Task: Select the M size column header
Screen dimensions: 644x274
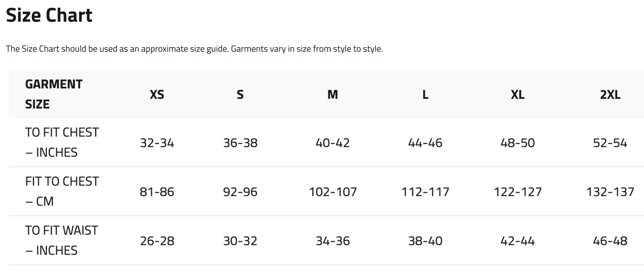Action: pos(333,95)
